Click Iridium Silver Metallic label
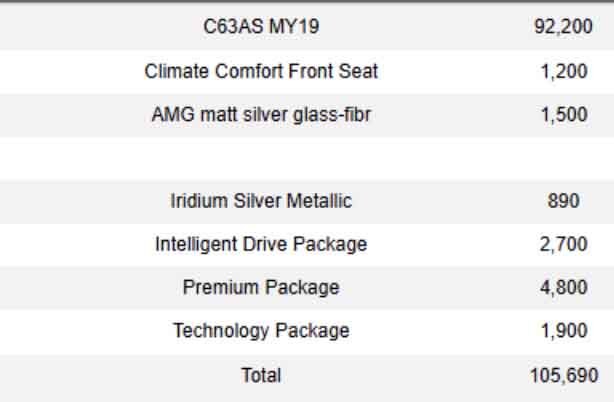Image resolution: width=614 pixels, height=402 pixels. click(x=261, y=201)
